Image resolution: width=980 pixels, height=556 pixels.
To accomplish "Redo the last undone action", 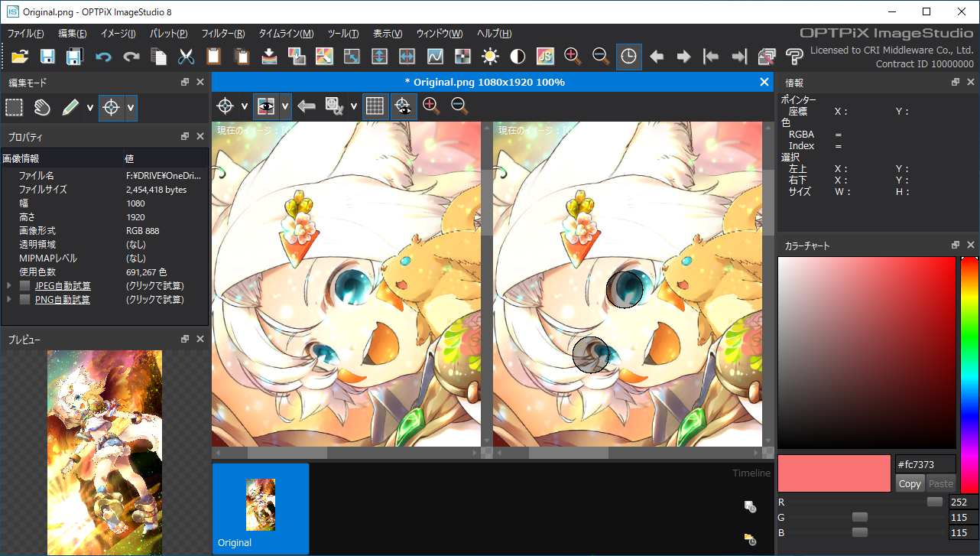I will pos(131,57).
